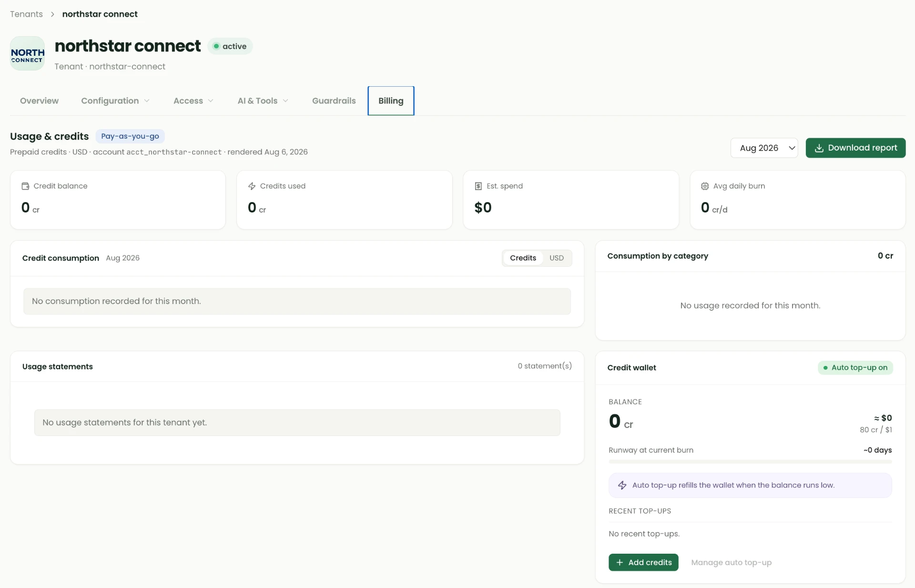Click the wallet icon beside Credit balance
This screenshot has height=588, width=915.
pyautogui.click(x=25, y=186)
